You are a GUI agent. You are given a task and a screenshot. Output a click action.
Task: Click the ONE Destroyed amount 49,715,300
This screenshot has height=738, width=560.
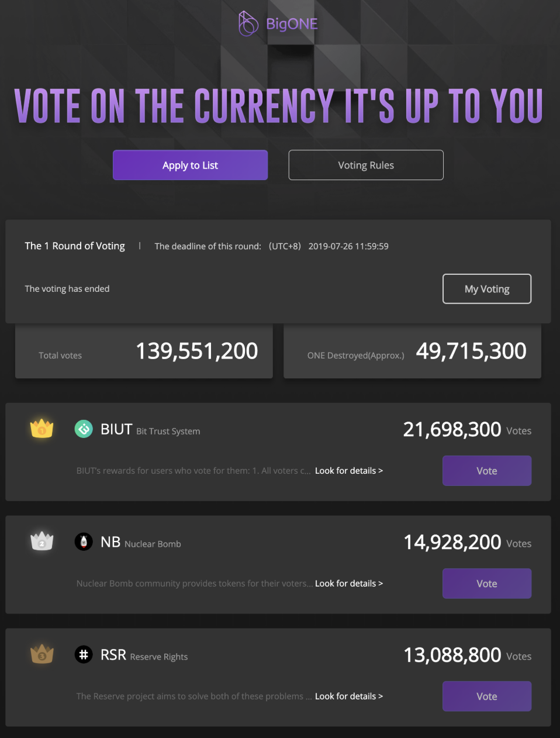coord(471,351)
